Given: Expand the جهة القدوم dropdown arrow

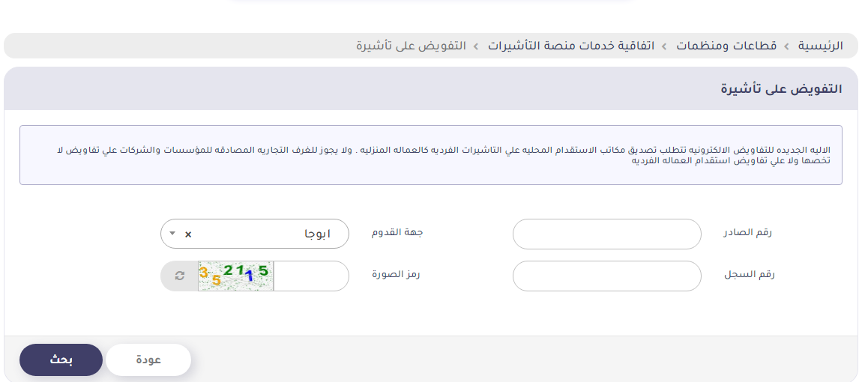Looking at the screenshot, I should [x=172, y=234].
